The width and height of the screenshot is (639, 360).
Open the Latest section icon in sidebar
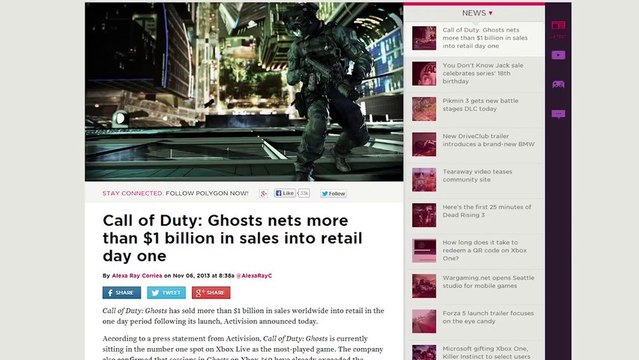tap(558, 26)
